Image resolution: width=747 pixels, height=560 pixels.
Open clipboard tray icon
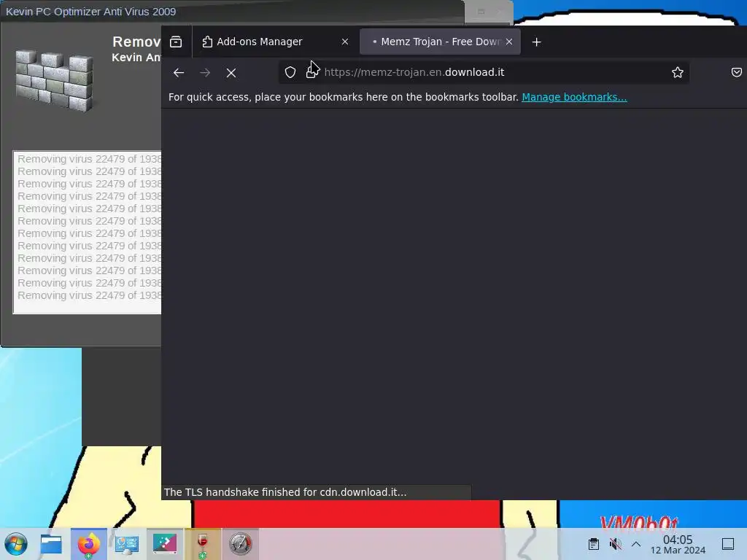coord(594,544)
